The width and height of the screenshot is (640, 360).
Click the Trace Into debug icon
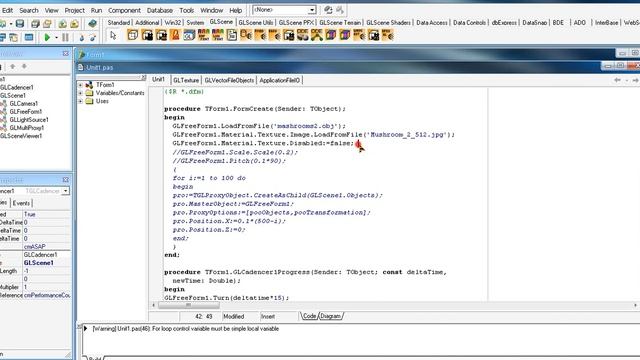pyautogui.click(x=81, y=38)
